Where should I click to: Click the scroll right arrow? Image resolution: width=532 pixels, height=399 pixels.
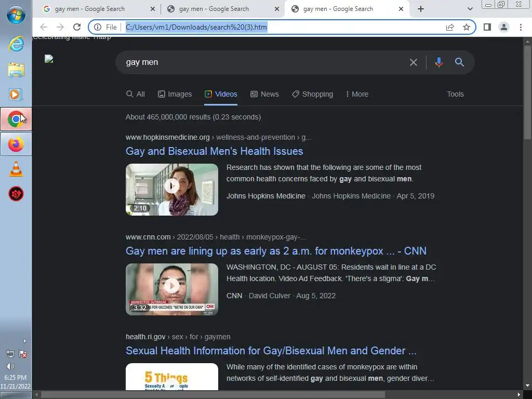(519, 395)
